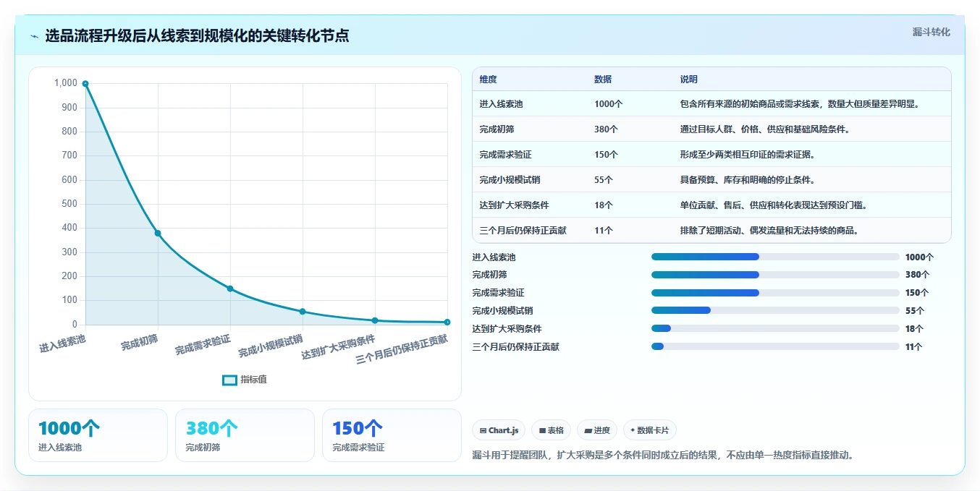Viewport: 980px width, 491px height.
Task: Click the description 排除了短期活动
Action: click(769, 231)
